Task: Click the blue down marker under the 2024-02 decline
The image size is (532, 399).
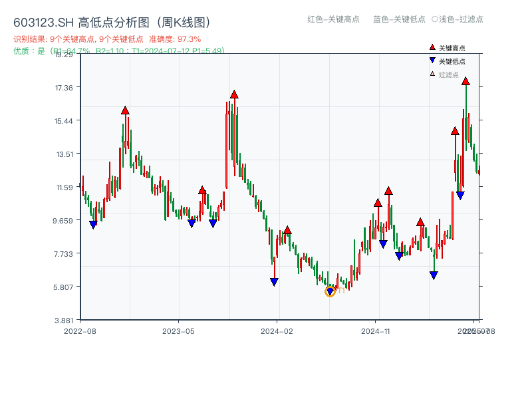Action: 274,281
